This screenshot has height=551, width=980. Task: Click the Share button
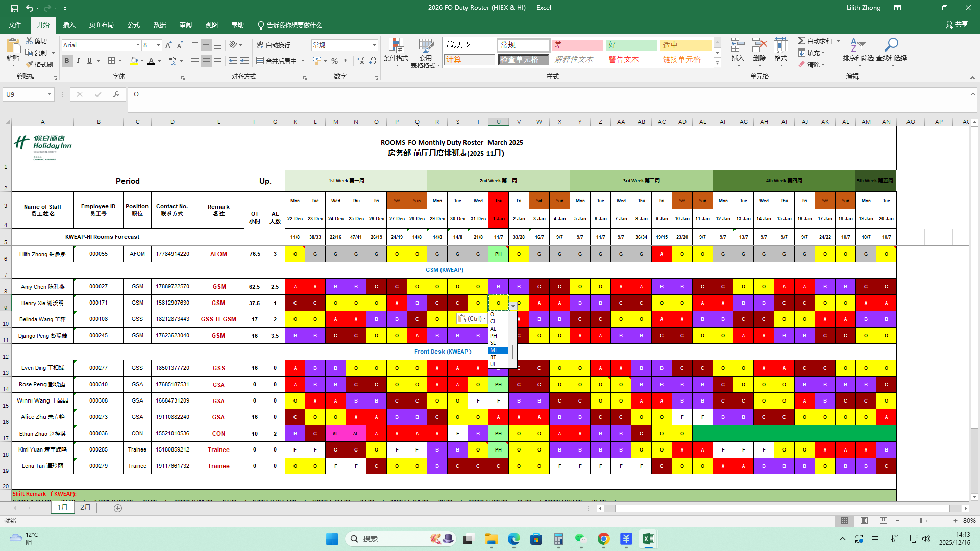(957, 24)
